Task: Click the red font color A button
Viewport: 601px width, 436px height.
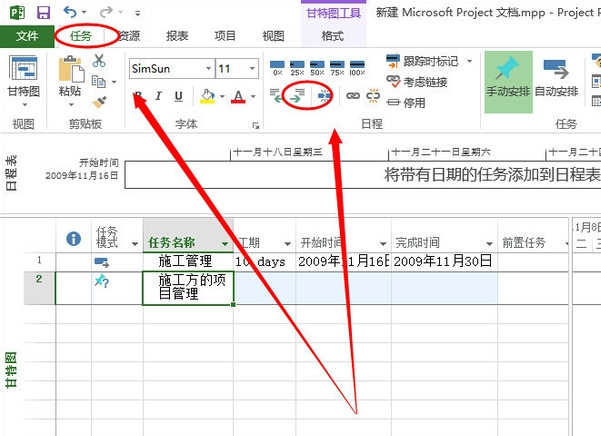Action: click(238, 97)
